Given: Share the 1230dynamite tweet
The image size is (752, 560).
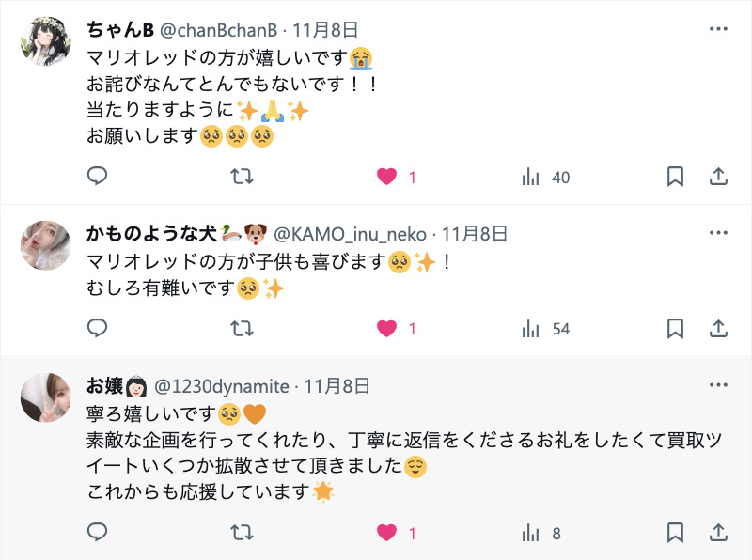Looking at the screenshot, I should [718, 533].
